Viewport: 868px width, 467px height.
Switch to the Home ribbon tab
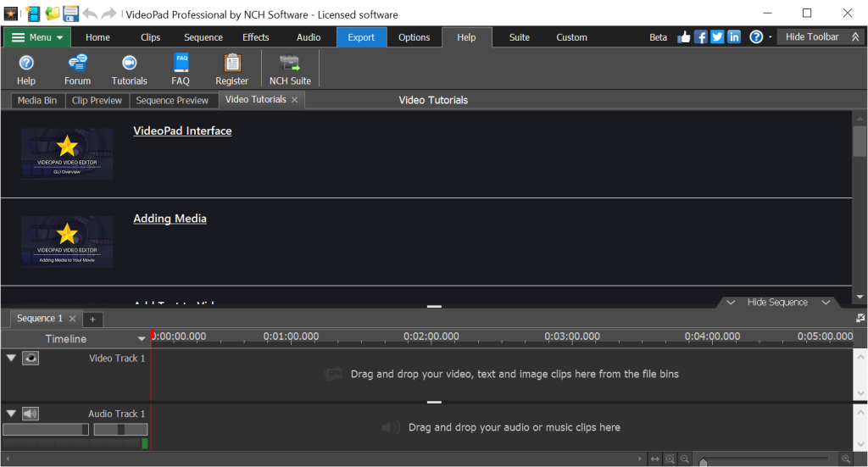click(97, 37)
